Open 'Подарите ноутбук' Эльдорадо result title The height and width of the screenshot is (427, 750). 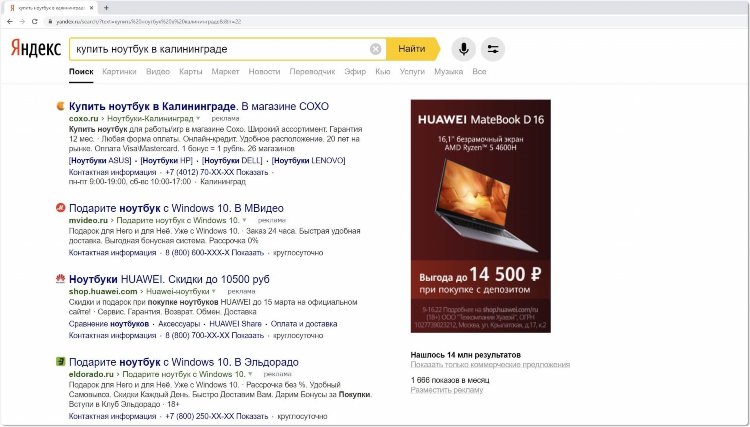pos(184,362)
